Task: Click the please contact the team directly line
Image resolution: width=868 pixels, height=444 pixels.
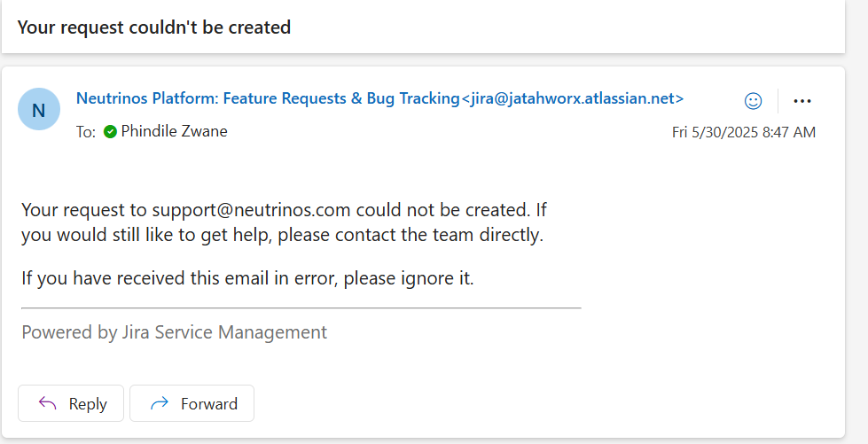Action: click(x=411, y=235)
